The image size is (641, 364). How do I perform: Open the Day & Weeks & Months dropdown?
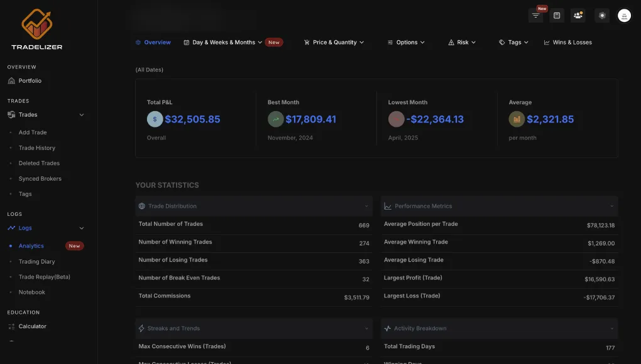[x=223, y=43]
